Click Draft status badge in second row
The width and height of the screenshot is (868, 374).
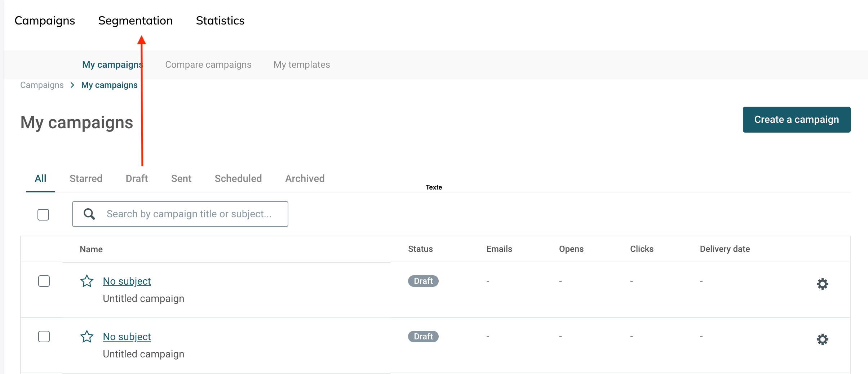423,337
